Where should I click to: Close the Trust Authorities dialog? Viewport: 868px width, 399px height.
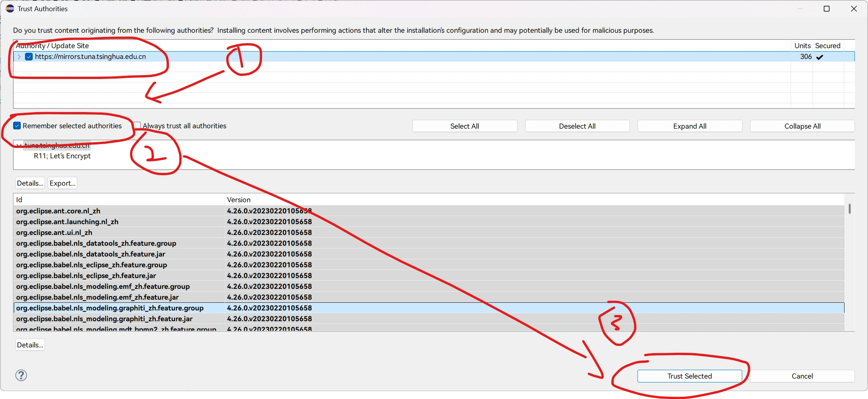[x=854, y=8]
